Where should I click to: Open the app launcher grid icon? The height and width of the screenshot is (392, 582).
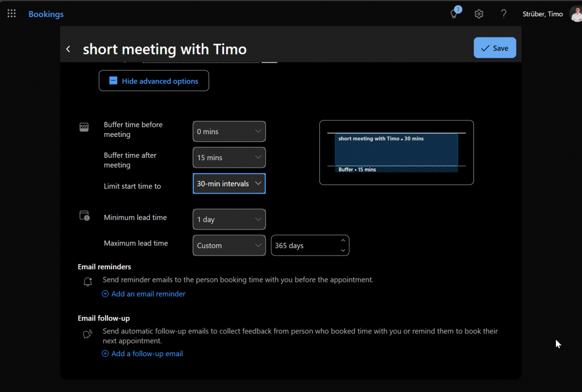pos(11,14)
